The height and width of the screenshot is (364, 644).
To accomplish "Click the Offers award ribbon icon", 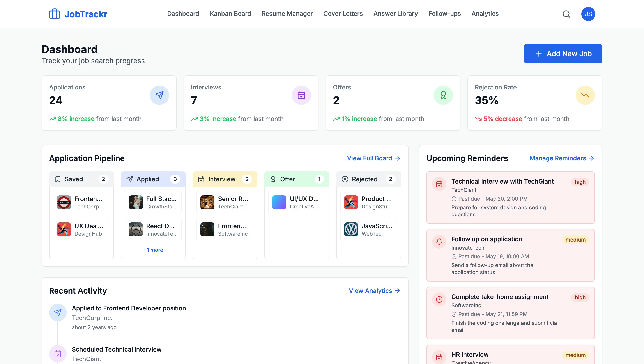I will coord(443,95).
